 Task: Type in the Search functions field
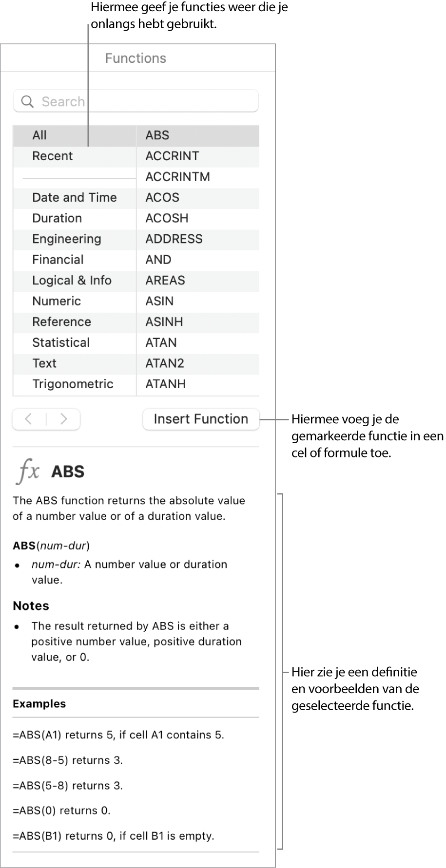pos(146,102)
